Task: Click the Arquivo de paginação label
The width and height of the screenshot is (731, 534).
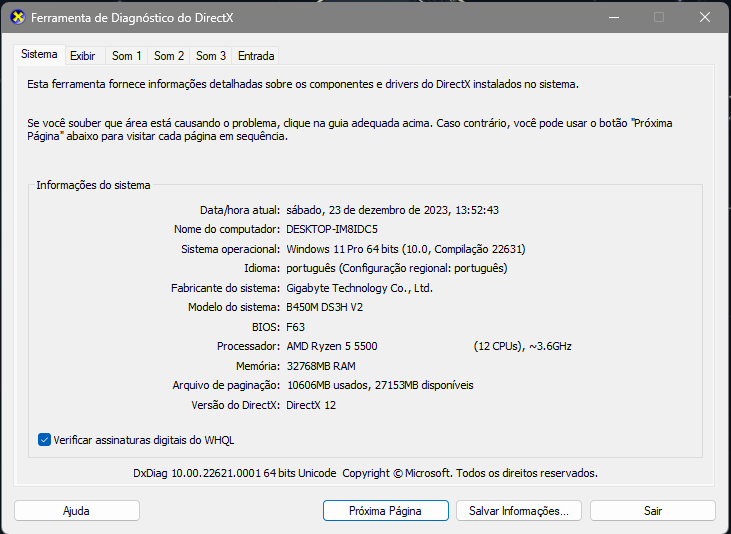Action: pyautogui.click(x=226, y=385)
